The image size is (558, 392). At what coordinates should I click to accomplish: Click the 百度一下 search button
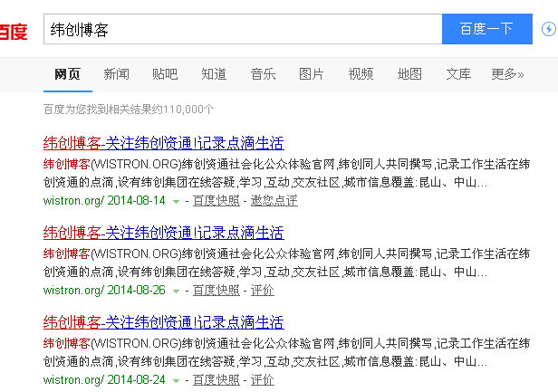pos(487,29)
